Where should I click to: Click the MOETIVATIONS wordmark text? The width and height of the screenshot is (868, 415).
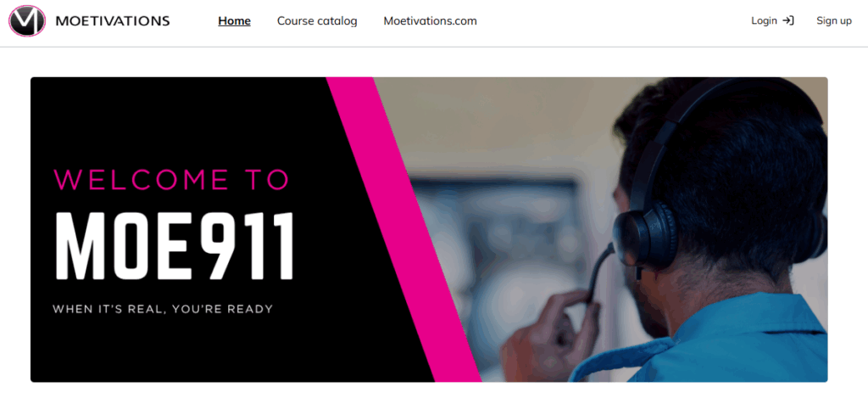tap(113, 21)
